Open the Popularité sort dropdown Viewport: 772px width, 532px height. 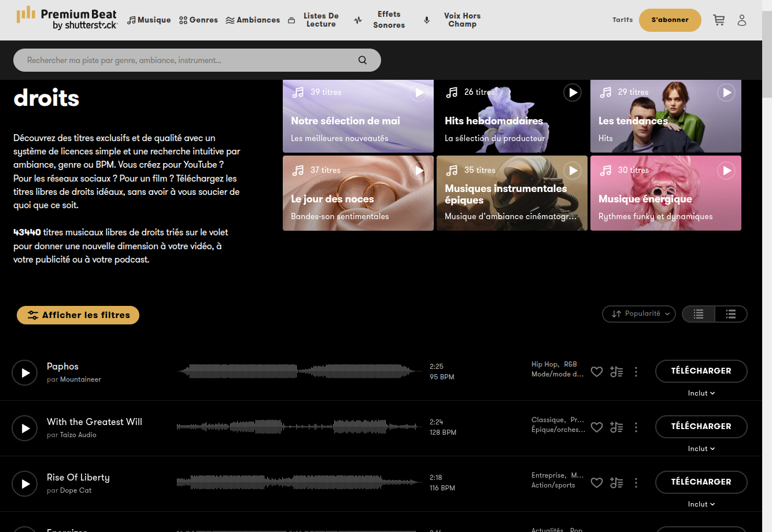tap(638, 314)
